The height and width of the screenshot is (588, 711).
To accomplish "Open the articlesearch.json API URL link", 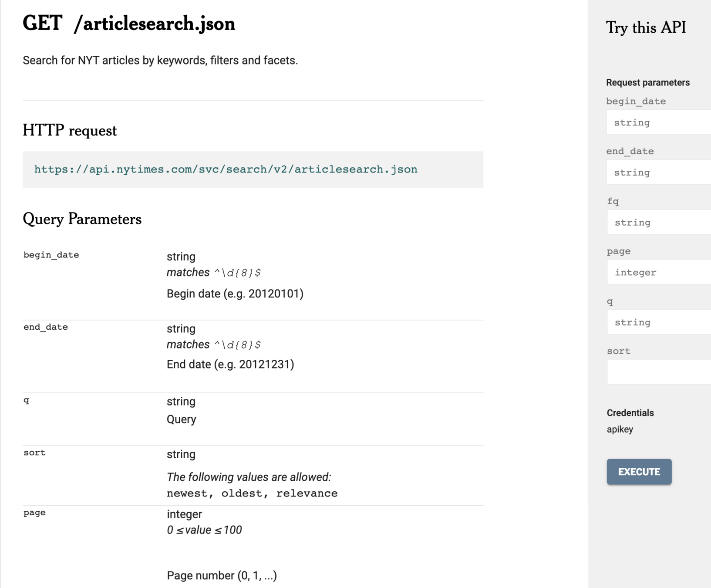I will 226,169.
